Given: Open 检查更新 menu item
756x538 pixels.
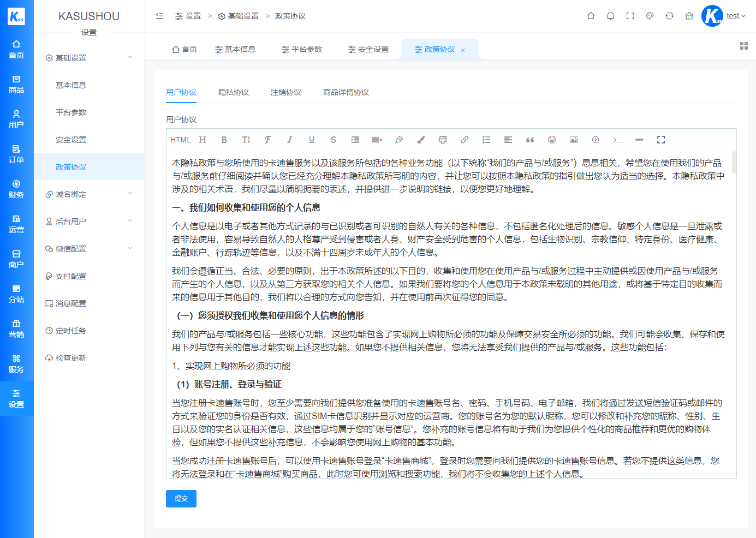Looking at the screenshot, I should click(x=89, y=357).
